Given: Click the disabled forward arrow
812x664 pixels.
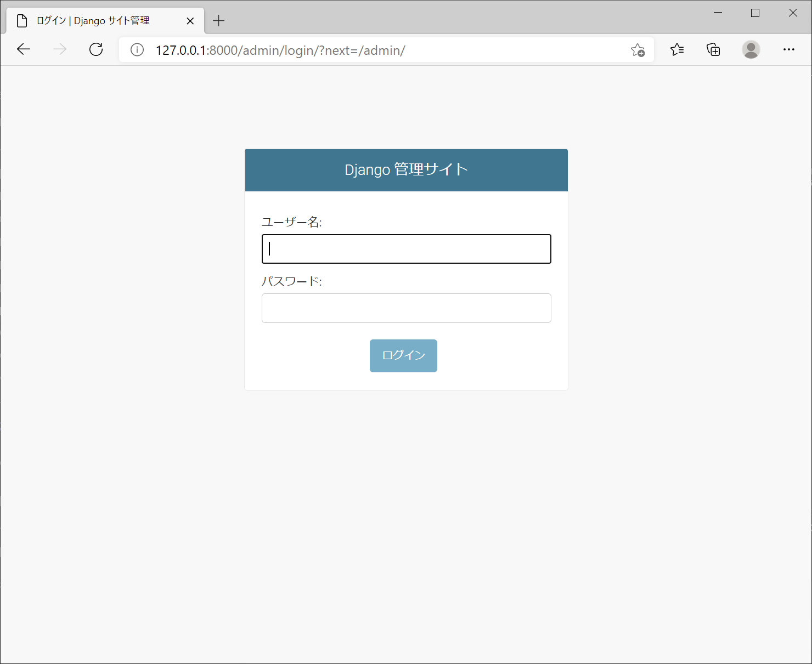Looking at the screenshot, I should [x=60, y=49].
